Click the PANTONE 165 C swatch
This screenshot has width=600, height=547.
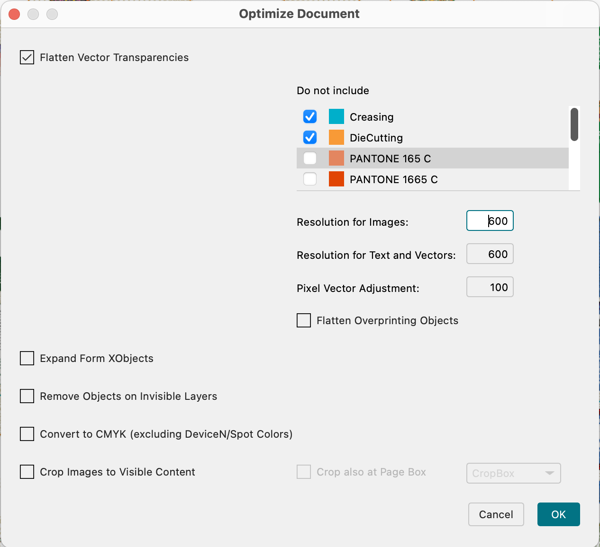point(336,159)
